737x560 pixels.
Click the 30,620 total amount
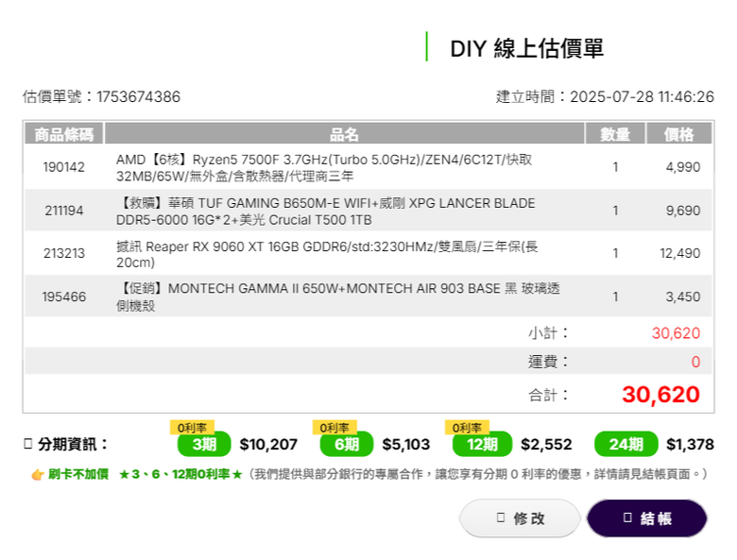pos(660,394)
